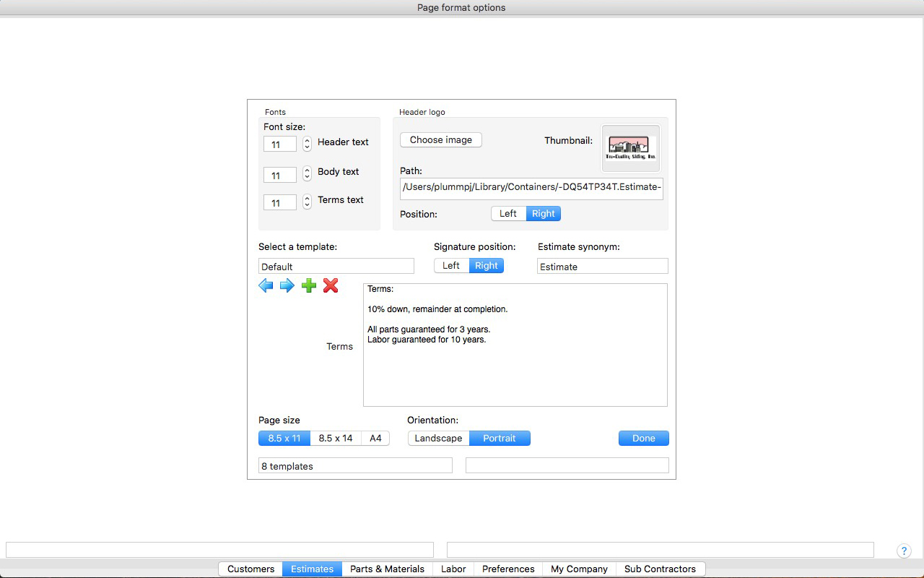This screenshot has height=578, width=924.
Task: Select Landscape orientation
Action: point(438,439)
